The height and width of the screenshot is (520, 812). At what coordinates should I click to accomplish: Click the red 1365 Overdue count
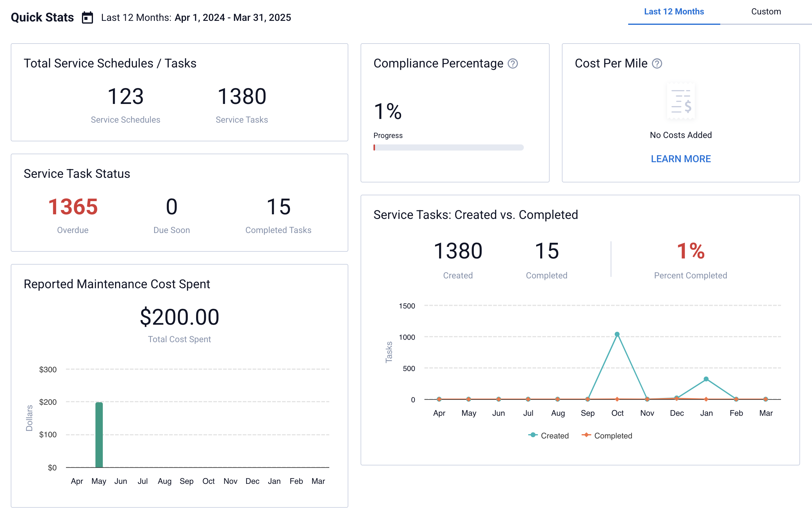point(73,208)
